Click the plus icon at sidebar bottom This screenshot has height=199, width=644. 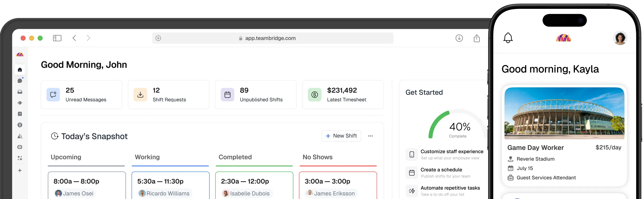(x=20, y=171)
